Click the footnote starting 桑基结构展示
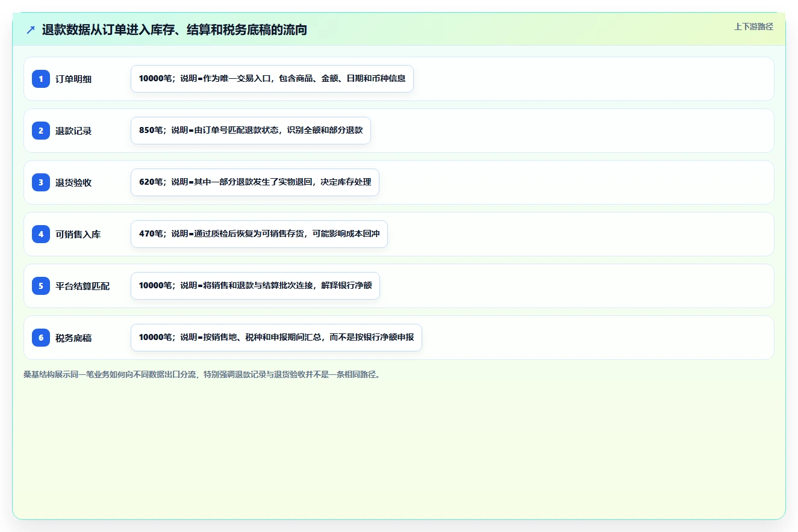This screenshot has width=798, height=532. click(202, 374)
